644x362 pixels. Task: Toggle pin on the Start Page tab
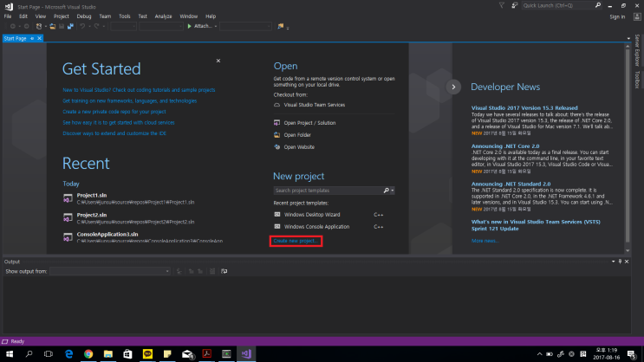point(32,39)
